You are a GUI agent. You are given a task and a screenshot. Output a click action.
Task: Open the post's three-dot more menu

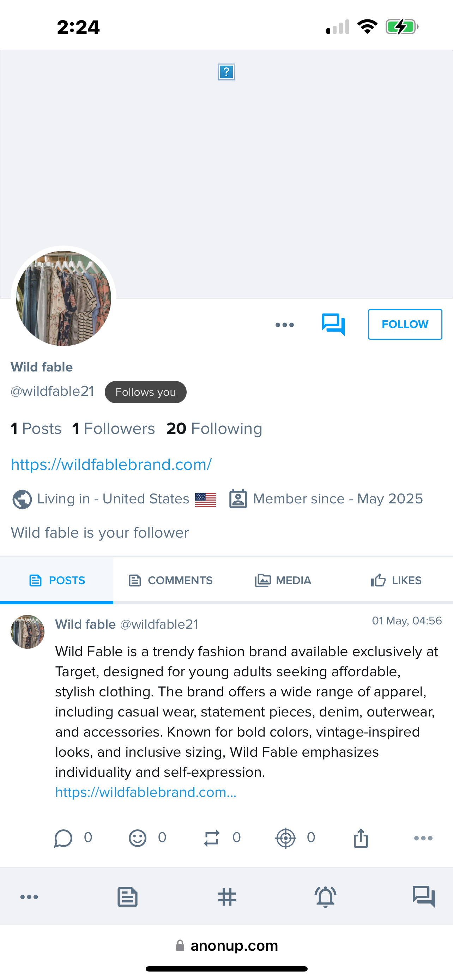423,838
